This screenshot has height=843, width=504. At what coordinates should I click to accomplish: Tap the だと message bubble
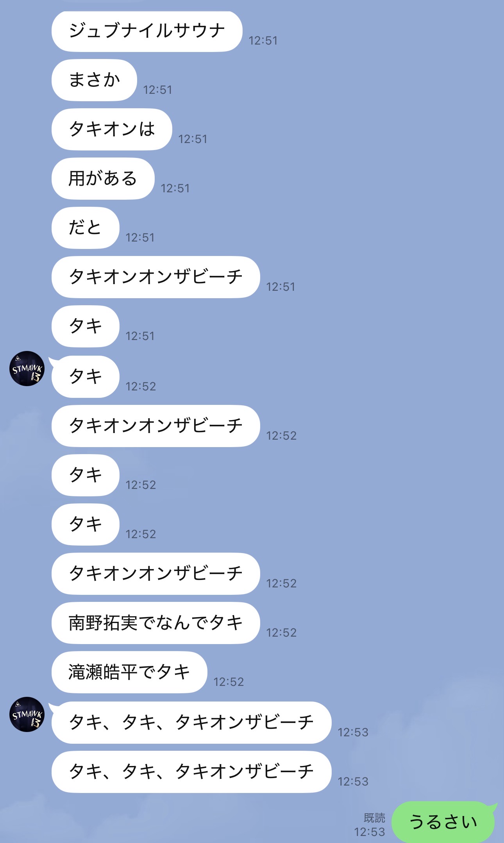click(85, 228)
